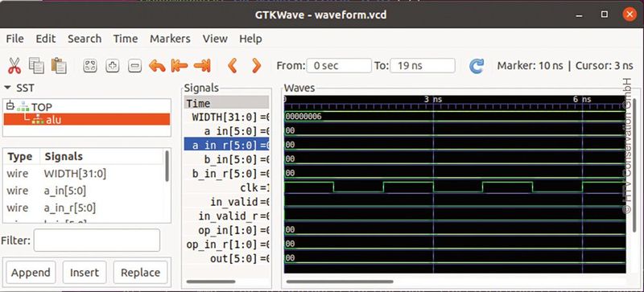
Task: Click the Waves pane horizontal scrollbar
Action: click(x=340, y=282)
